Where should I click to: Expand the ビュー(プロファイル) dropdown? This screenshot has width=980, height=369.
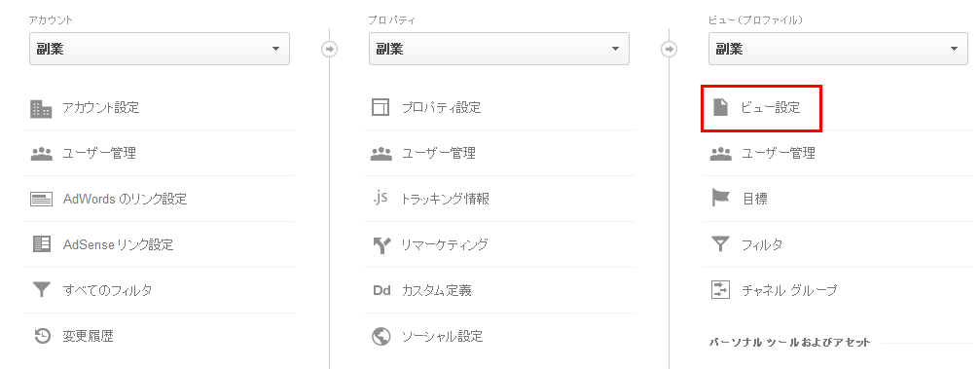838,49
